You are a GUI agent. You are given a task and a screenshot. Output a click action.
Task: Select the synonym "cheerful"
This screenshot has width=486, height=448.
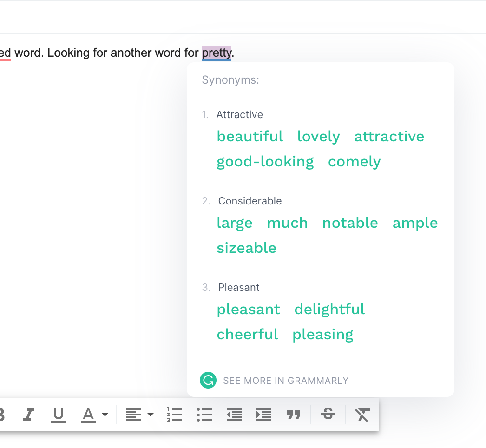pyautogui.click(x=247, y=335)
